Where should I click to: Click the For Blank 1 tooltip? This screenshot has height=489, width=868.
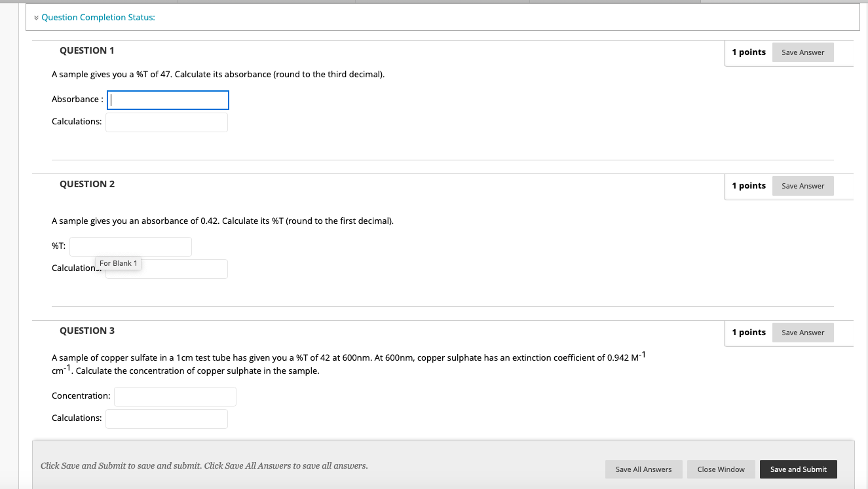pyautogui.click(x=118, y=263)
